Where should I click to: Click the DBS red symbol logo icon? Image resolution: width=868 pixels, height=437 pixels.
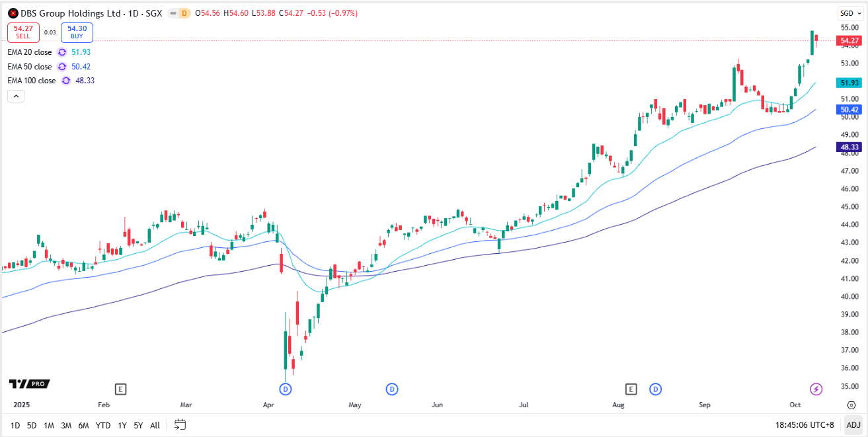(x=13, y=13)
